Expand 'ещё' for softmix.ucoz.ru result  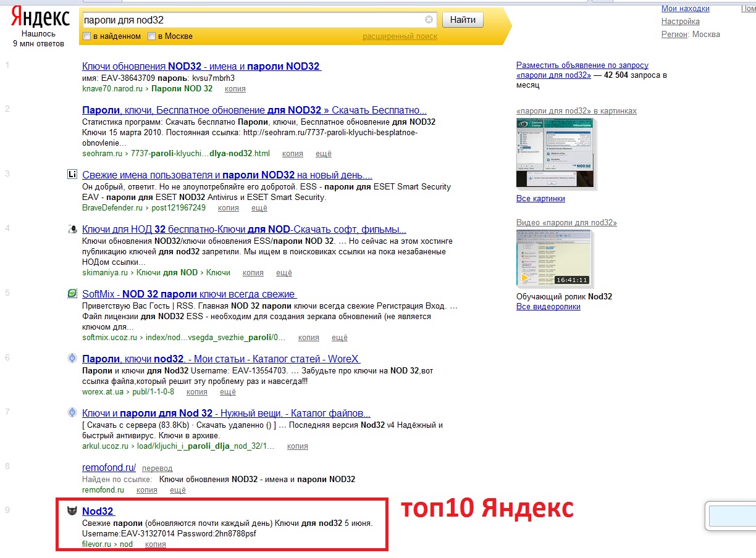(340, 338)
